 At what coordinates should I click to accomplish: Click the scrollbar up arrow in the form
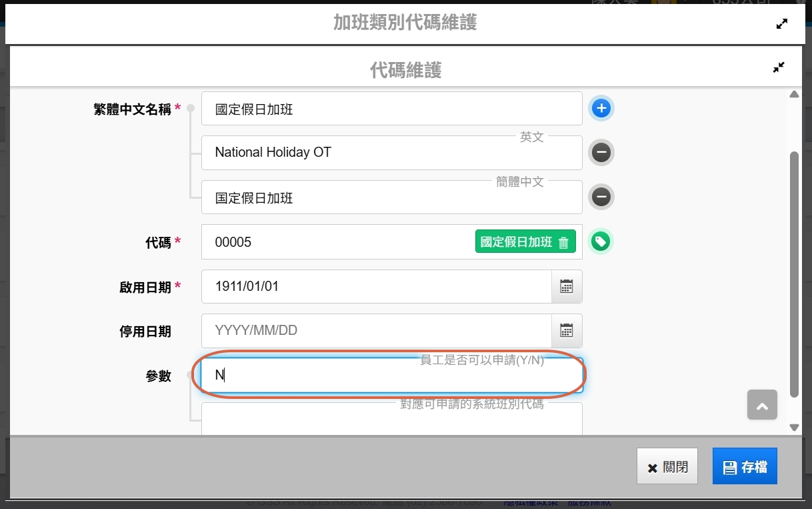click(794, 95)
